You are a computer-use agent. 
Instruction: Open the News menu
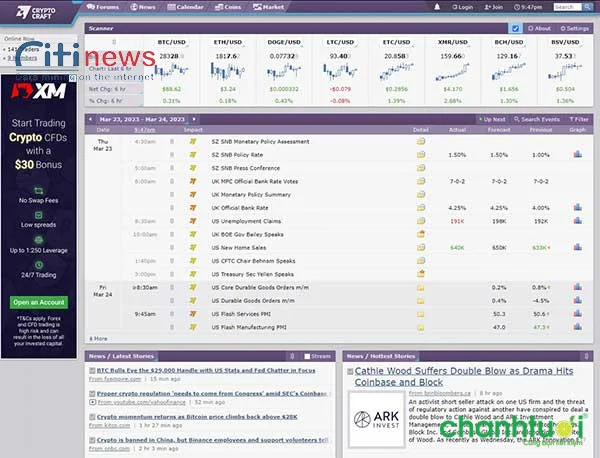click(x=143, y=7)
